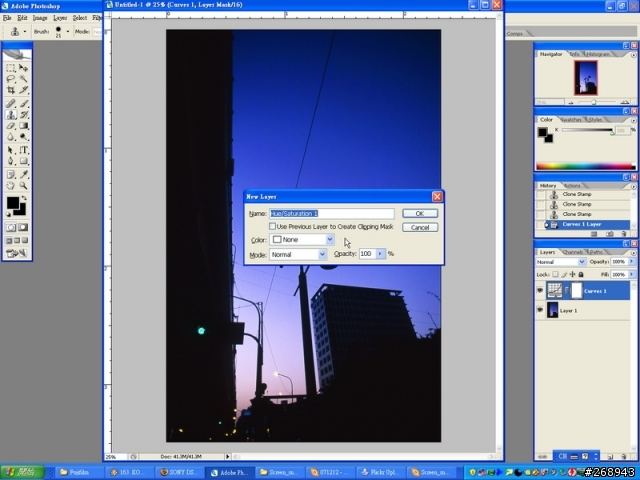Click the Name field in New Layer dialog
Screen dimensions: 640x480
332,213
